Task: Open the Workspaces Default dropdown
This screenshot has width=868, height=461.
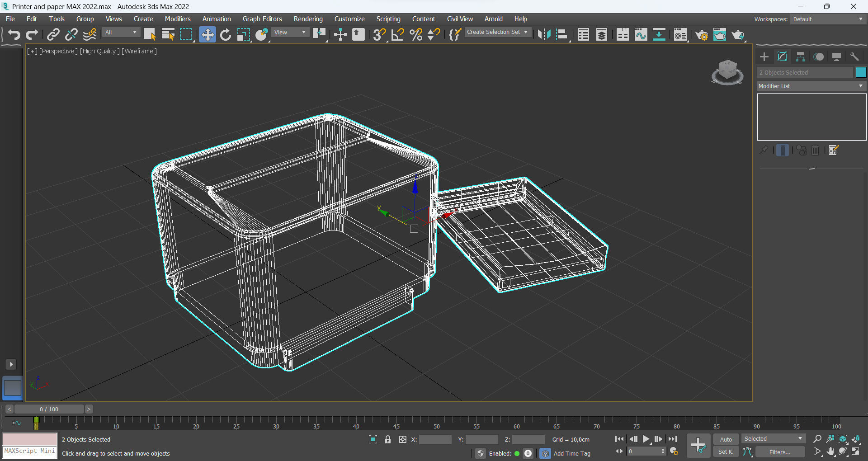Action: (828, 19)
